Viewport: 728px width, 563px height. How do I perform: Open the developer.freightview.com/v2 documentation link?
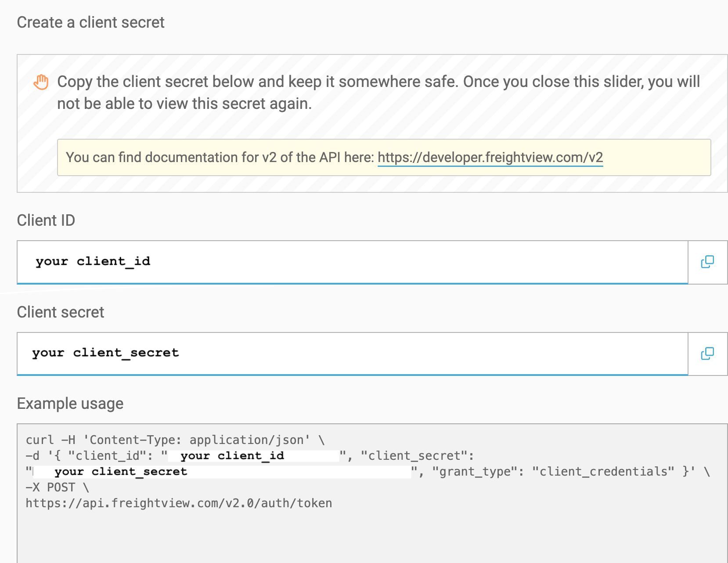click(x=490, y=157)
